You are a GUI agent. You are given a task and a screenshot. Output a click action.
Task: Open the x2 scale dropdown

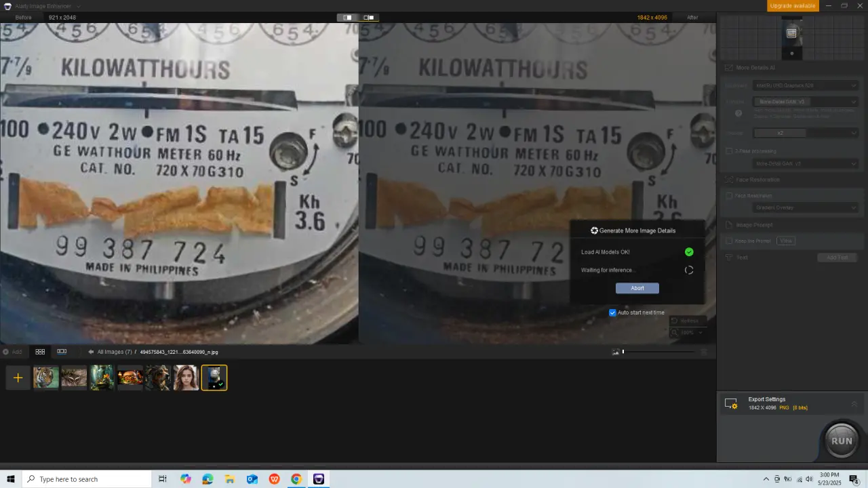806,133
